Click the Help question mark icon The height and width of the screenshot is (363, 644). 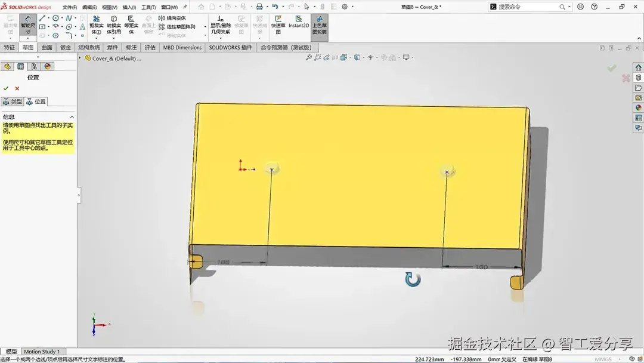click(x=594, y=7)
